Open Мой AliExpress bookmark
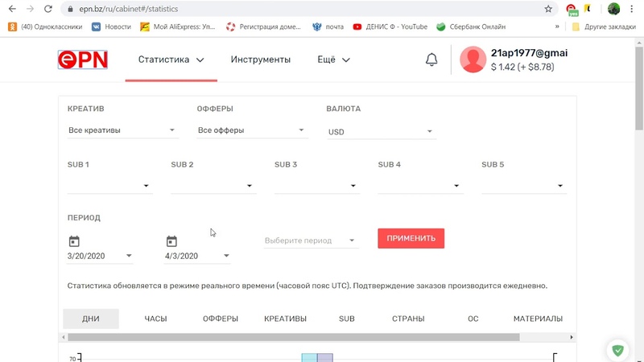Screen dimensions: 644x362 [177, 27]
